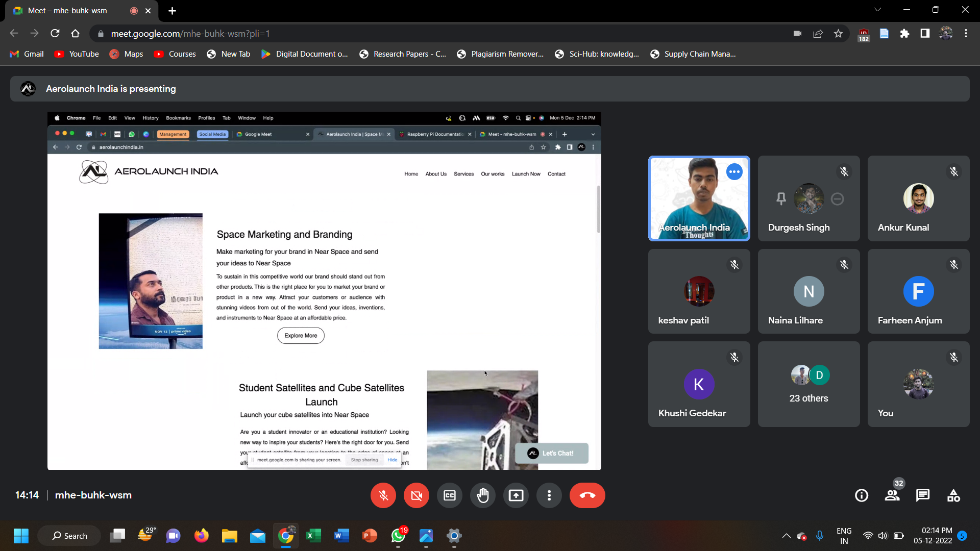Open tab search chevron in title bar
The image size is (980, 551).
coord(877,10)
